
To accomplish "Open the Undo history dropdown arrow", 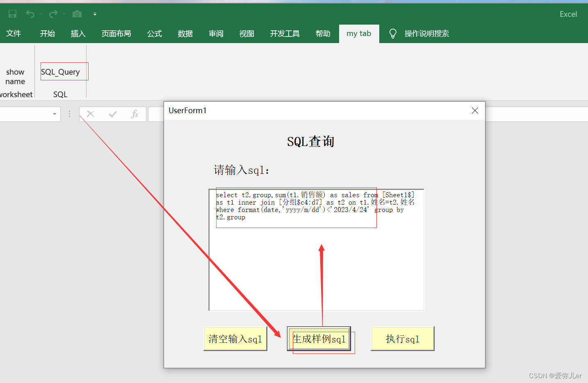I will pos(41,14).
